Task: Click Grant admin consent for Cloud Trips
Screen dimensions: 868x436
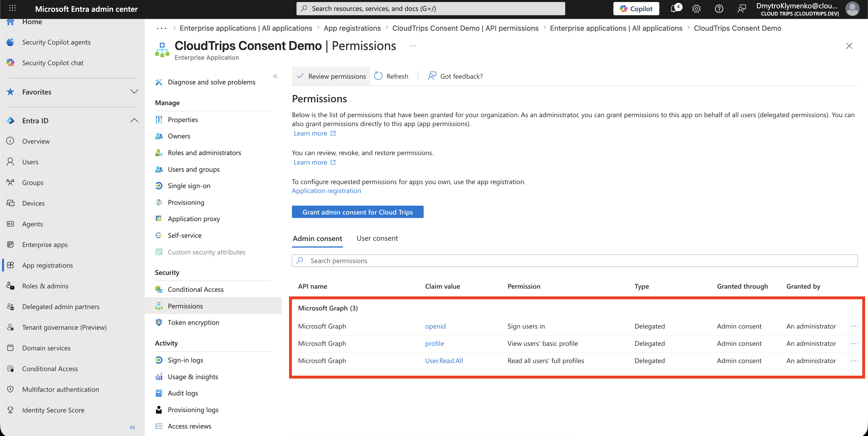Action: click(358, 212)
